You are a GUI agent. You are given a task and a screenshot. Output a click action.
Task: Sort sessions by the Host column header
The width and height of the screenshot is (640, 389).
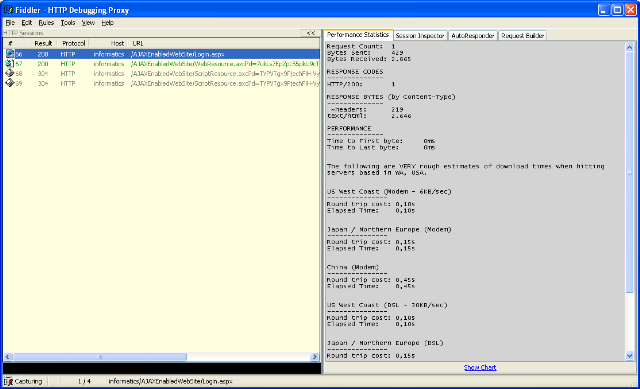click(109, 43)
